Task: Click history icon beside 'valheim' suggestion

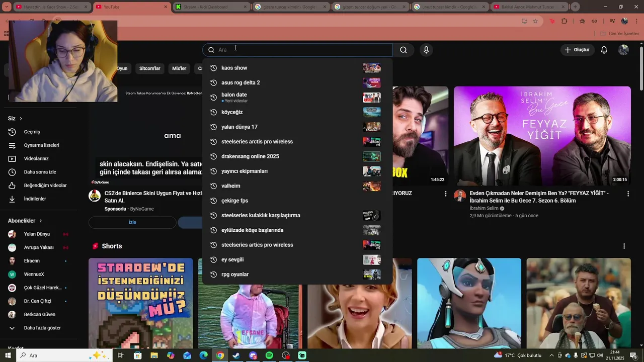Action: [213, 186]
